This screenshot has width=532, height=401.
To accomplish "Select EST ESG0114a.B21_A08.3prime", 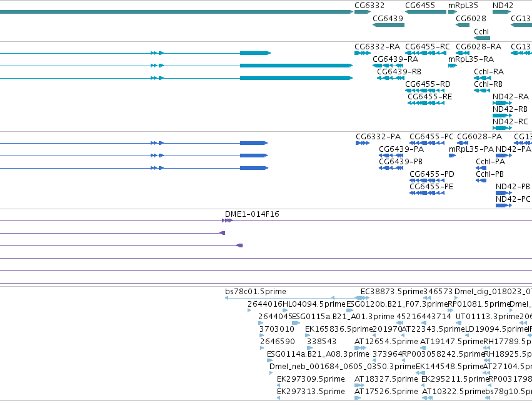I will tap(318, 354).
